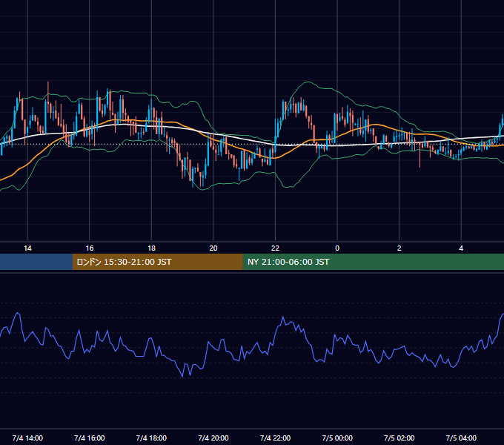Click the 7/4 14:00 time label
The image size is (504, 445).
27,438
